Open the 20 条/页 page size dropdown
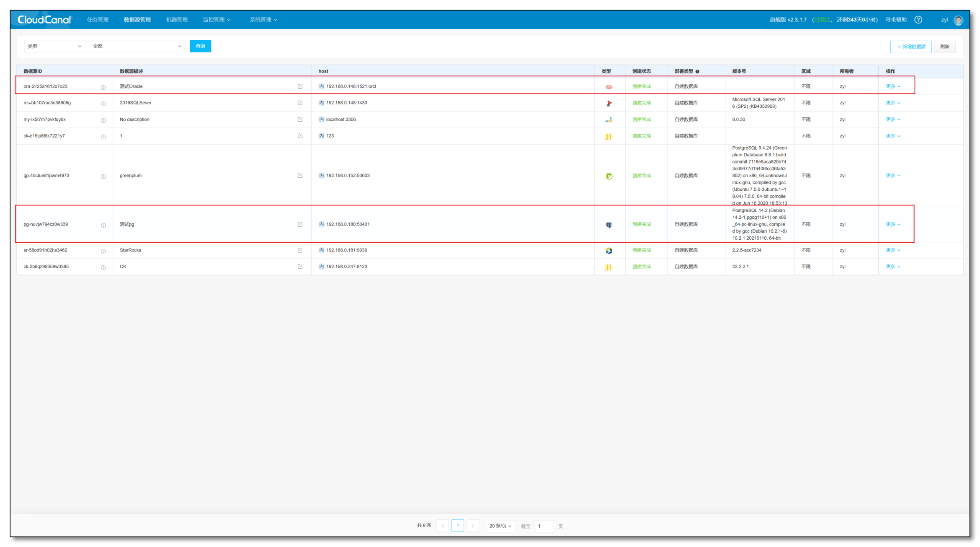Image resolution: width=980 pixels, height=547 pixels. [500, 526]
